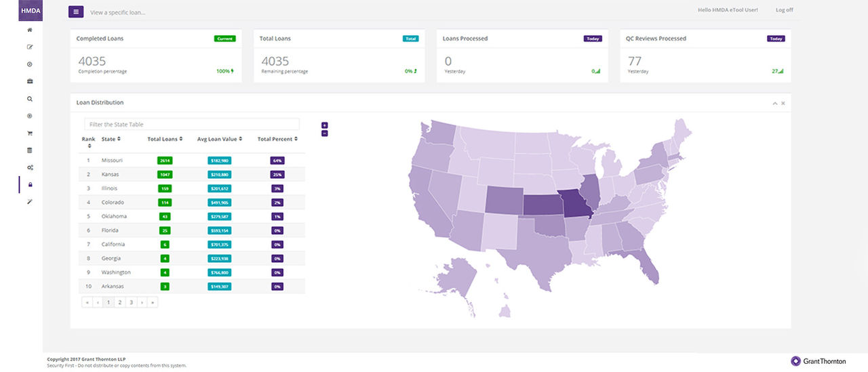Viewport: 868px width, 372px height.
Task: Go to page 3 of the state table
Action: (130, 303)
